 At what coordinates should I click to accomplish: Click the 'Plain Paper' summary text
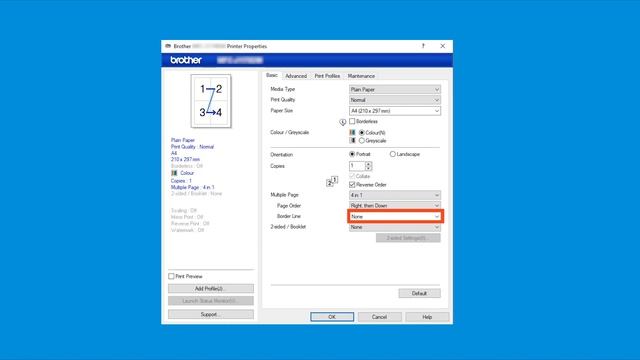pos(183,140)
